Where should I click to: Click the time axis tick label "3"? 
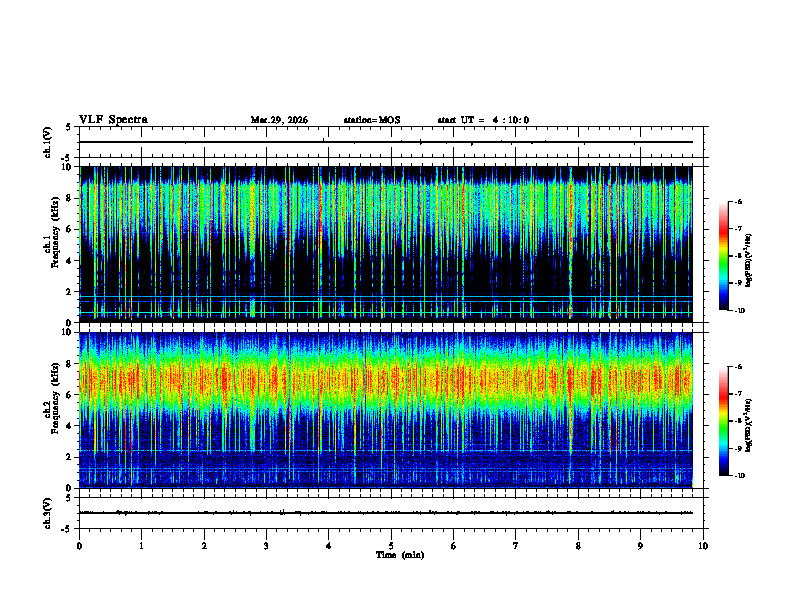coord(266,546)
